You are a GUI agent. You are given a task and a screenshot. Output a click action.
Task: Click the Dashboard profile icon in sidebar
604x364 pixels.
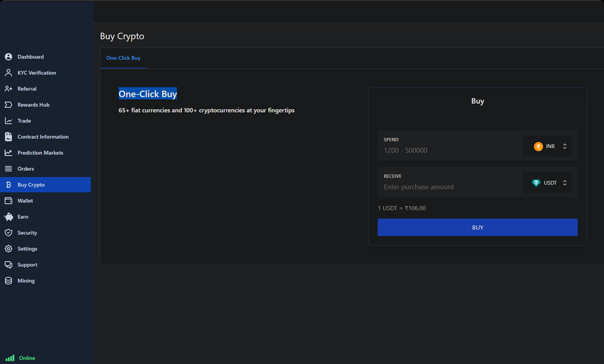click(x=8, y=57)
